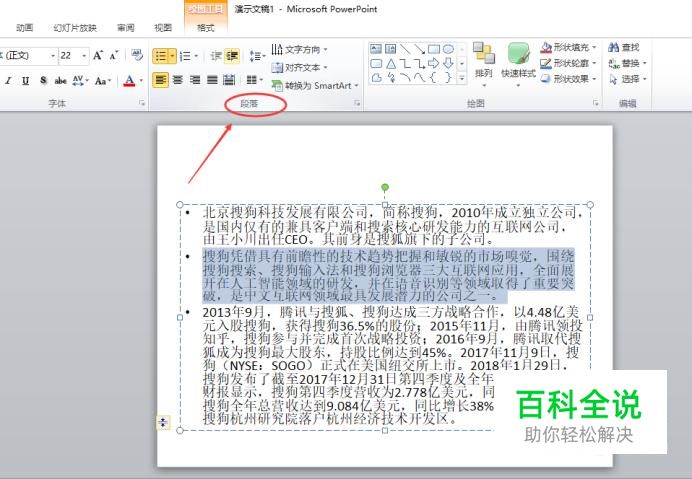
Task: Select the arrow line shape
Action: click(x=419, y=49)
